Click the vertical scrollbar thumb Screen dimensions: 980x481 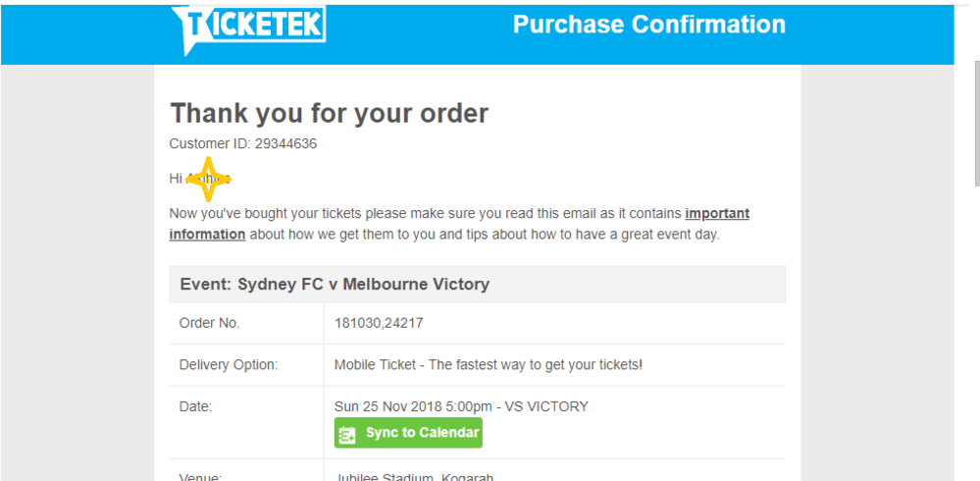point(976,123)
